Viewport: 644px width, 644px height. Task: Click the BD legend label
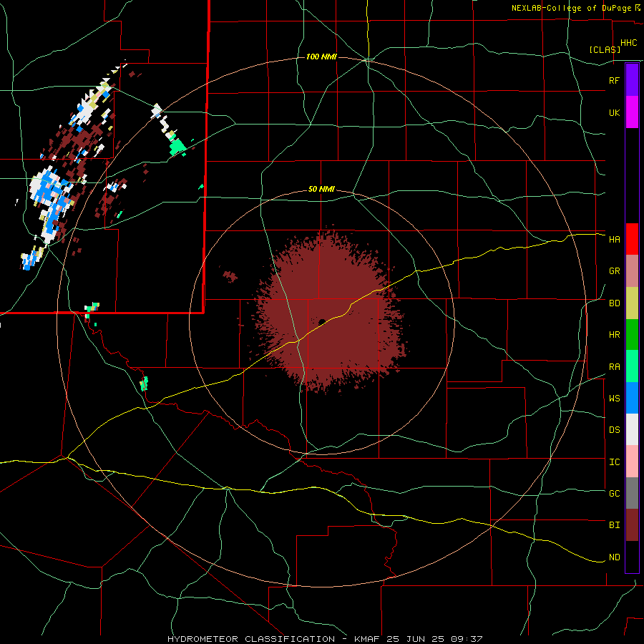(x=614, y=303)
